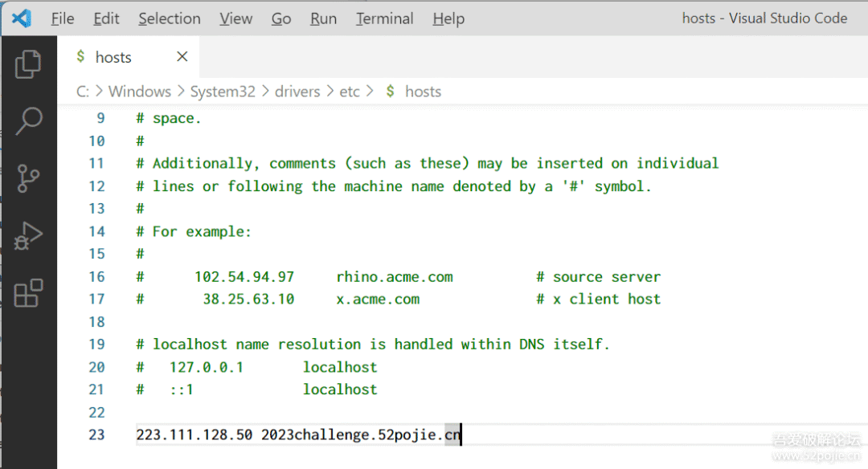Click the C: breadcrumb segment
Image resolution: width=868 pixels, height=469 pixels.
point(83,92)
